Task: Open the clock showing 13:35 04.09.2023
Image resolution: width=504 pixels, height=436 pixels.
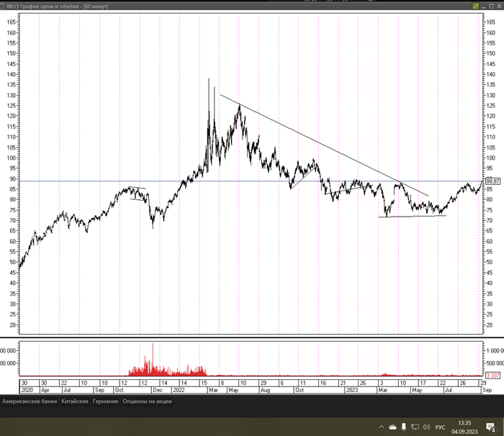Action: coord(464,427)
